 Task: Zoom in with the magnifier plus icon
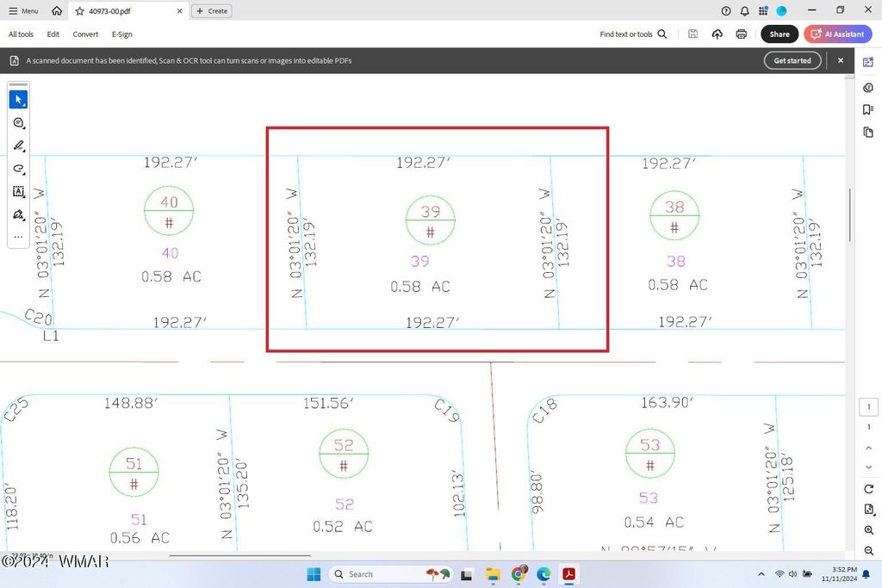click(869, 530)
